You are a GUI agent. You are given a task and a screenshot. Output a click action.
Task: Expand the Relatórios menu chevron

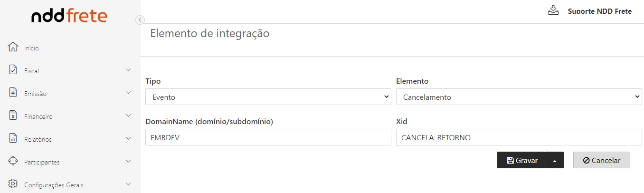[128, 138]
